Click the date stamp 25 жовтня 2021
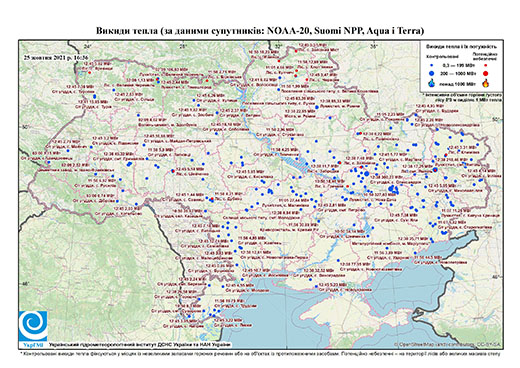This screenshot has width=520, height=368. pyautogui.click(x=53, y=57)
